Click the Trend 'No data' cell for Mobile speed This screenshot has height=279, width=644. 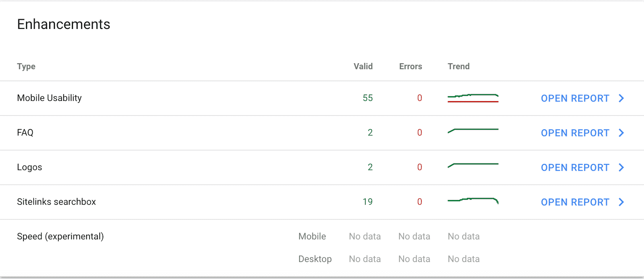[464, 236]
